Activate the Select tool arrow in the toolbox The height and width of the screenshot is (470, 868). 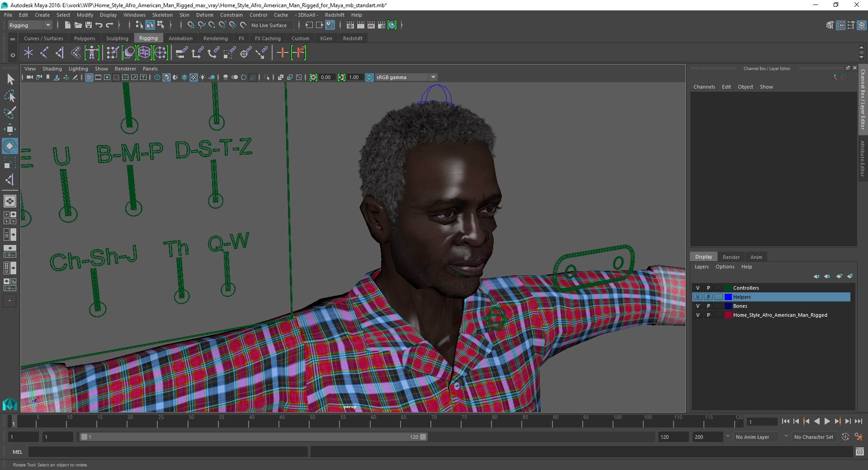pos(10,80)
